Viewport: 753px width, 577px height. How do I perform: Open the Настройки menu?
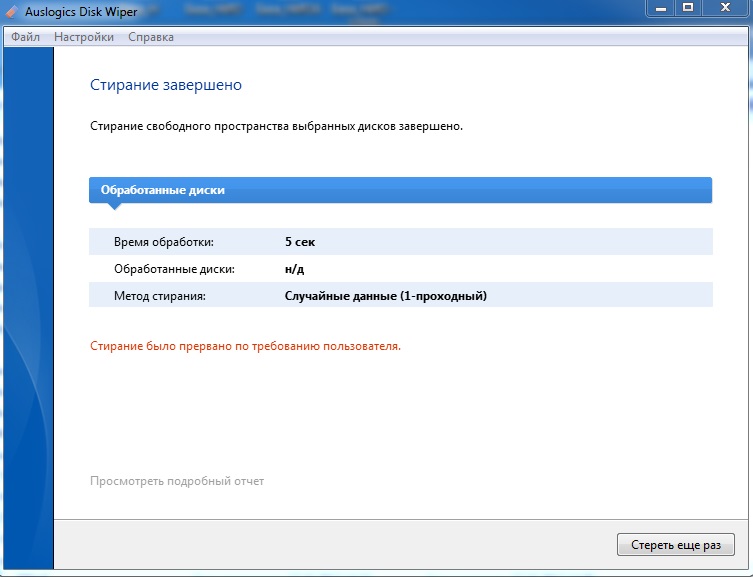[84, 37]
